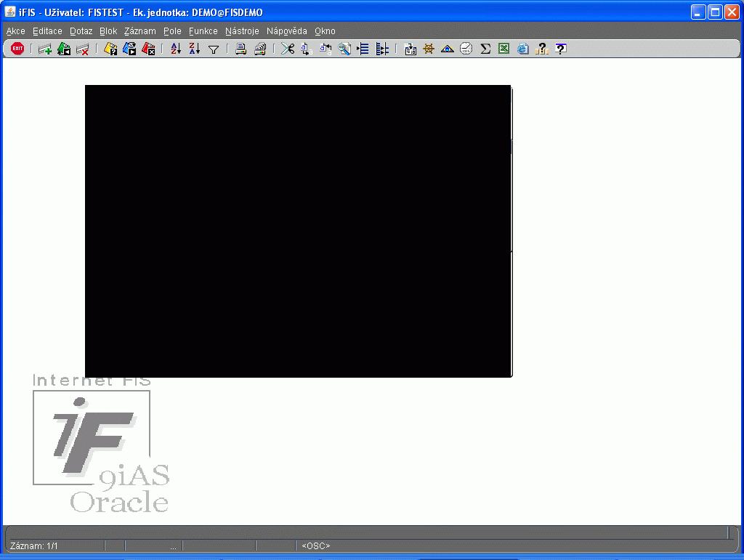Sort descending with the Z-A icon
This screenshot has height=560, width=744.
(x=195, y=49)
